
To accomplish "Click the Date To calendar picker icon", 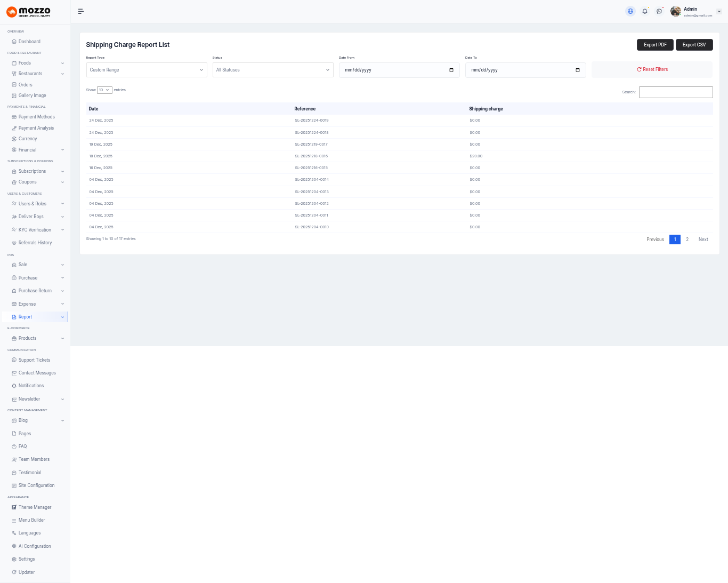I will coord(578,70).
